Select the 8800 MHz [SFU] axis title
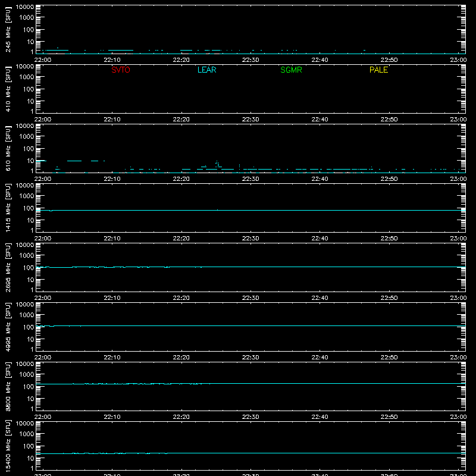476x476 pixels. click(8, 386)
